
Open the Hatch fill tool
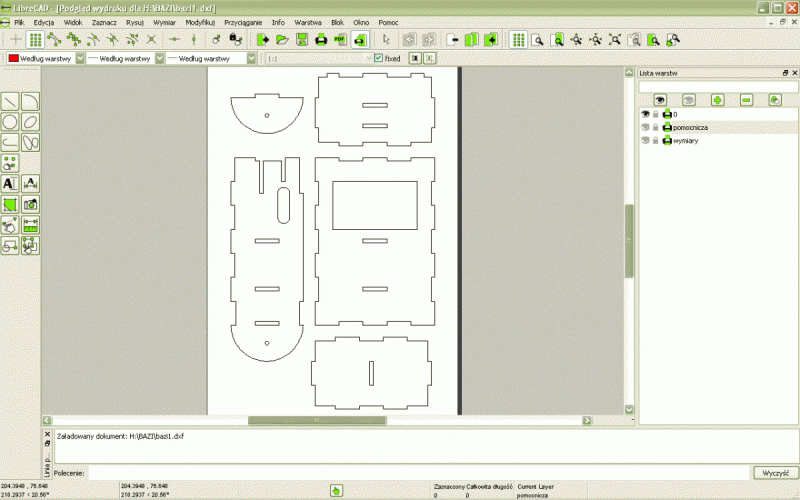[10, 205]
